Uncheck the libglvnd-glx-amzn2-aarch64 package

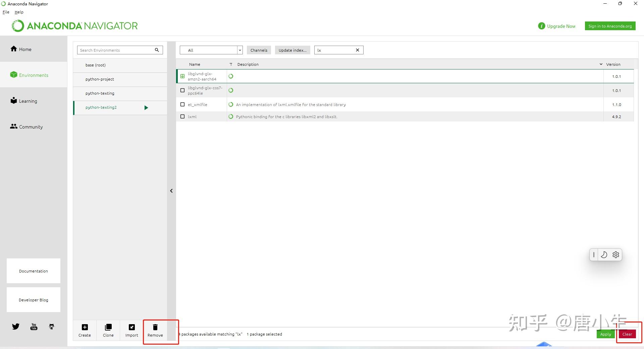pyautogui.click(x=182, y=76)
